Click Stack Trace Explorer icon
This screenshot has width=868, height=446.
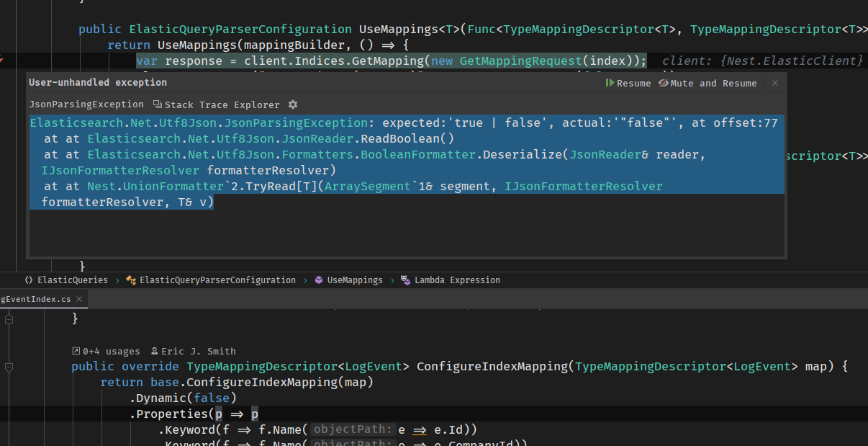[x=158, y=104]
